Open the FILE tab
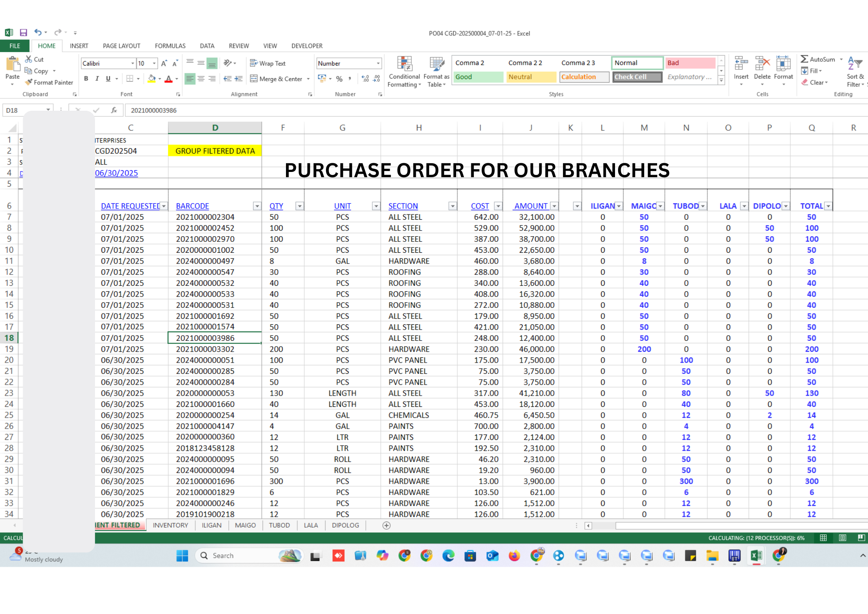This screenshot has width=868, height=614. [x=15, y=46]
